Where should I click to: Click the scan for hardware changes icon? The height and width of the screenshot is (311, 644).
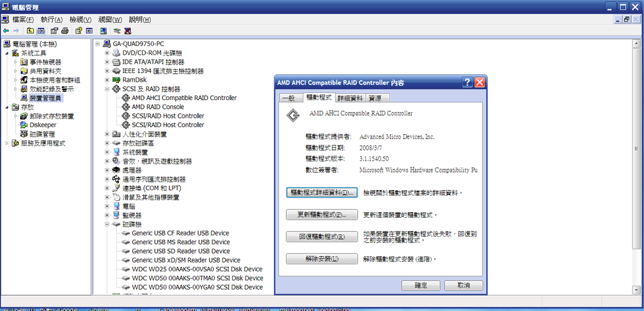[x=103, y=31]
